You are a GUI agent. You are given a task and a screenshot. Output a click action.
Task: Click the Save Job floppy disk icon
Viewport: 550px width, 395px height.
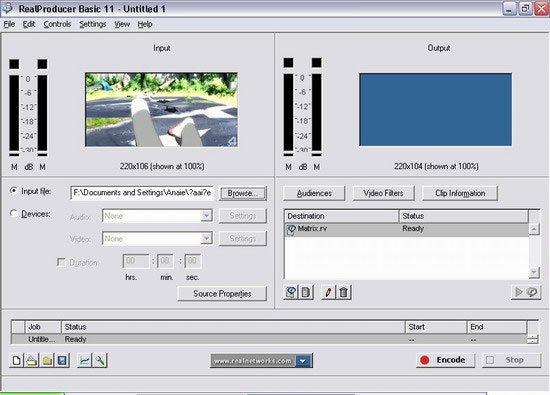[62, 360]
